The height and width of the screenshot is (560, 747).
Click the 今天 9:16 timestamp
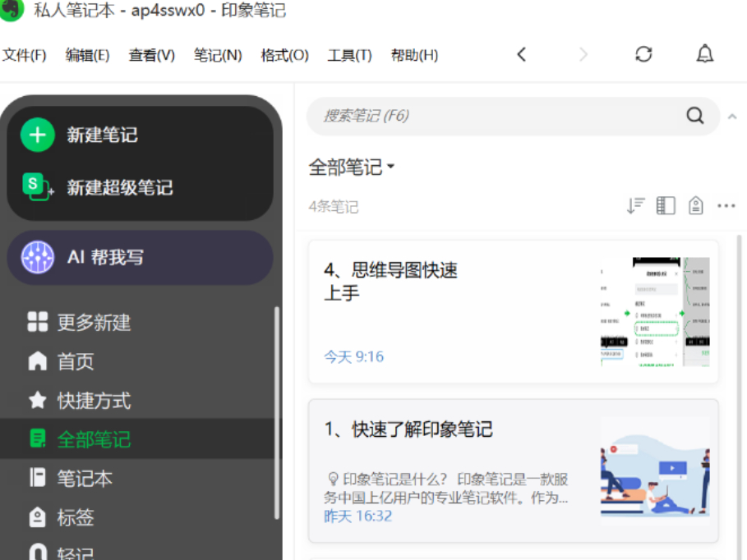click(x=354, y=356)
